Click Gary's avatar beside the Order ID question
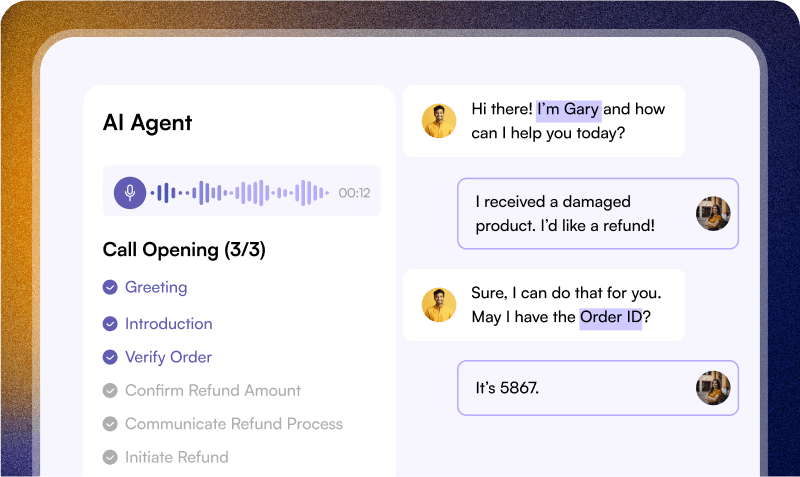The height and width of the screenshot is (477, 800). (x=439, y=305)
